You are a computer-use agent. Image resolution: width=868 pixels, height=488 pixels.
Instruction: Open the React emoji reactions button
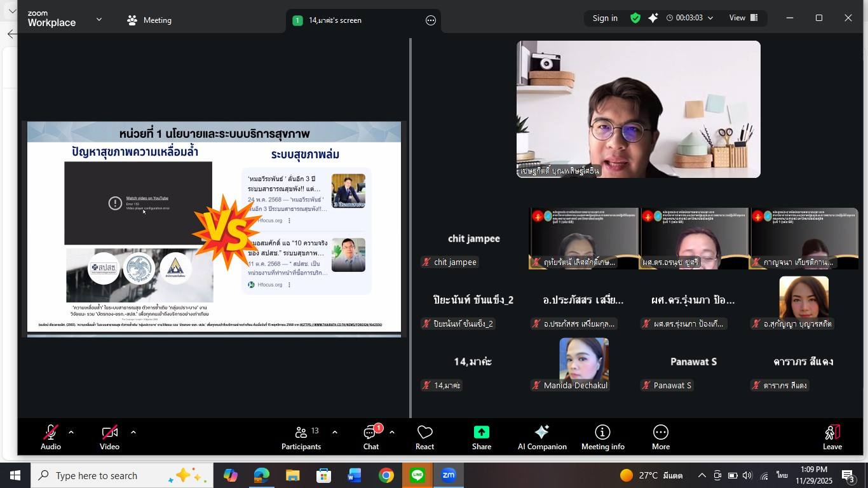424,437
